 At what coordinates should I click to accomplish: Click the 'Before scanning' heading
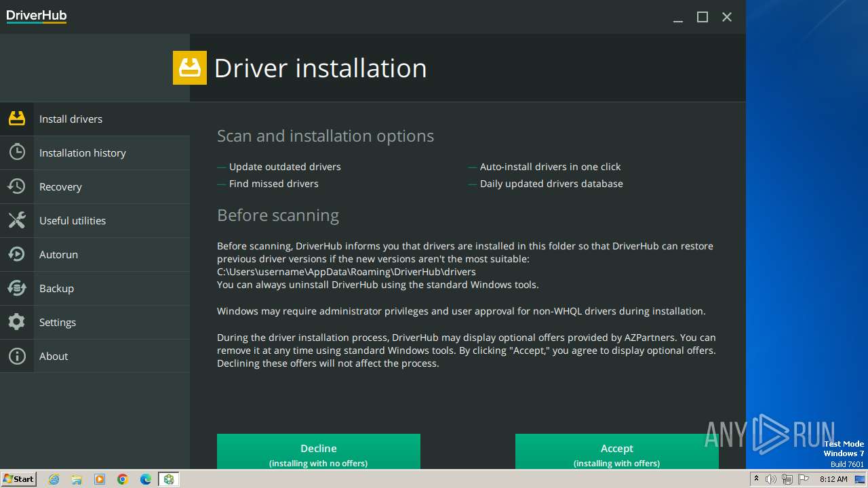coord(278,216)
